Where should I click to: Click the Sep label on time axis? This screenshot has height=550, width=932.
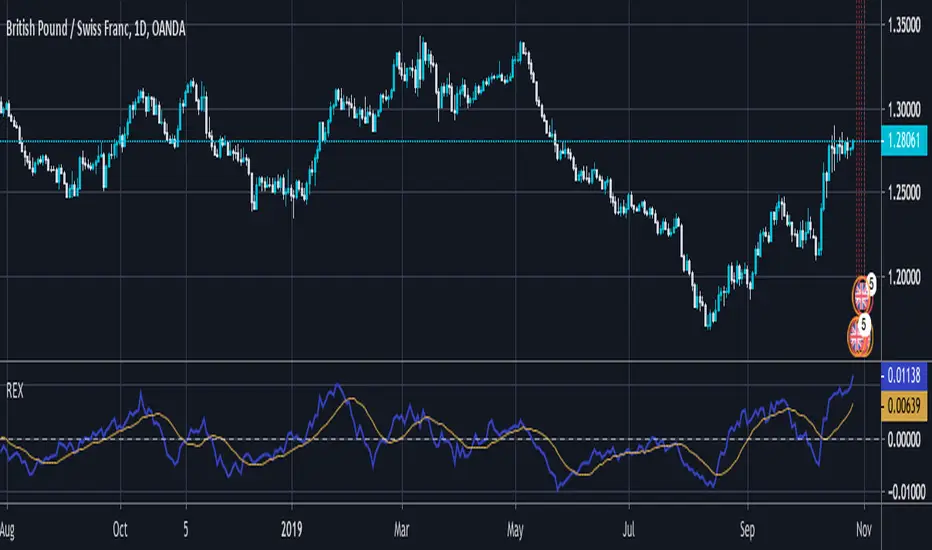tap(747, 530)
